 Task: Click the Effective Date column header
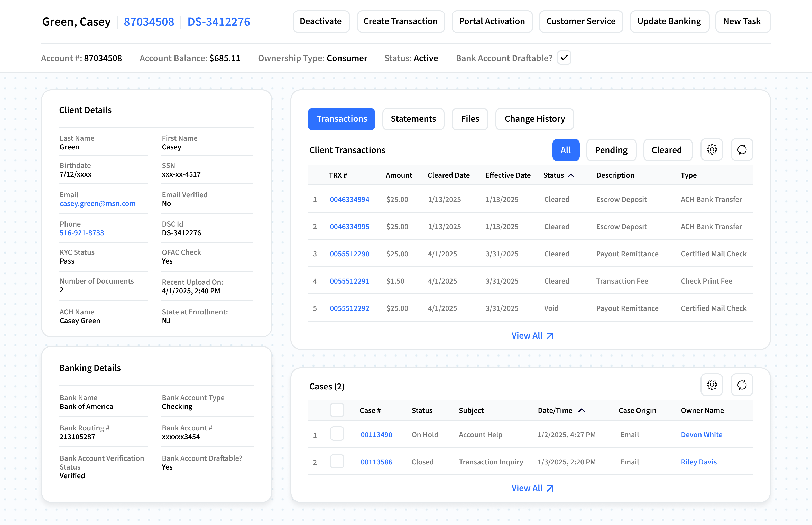(508, 175)
